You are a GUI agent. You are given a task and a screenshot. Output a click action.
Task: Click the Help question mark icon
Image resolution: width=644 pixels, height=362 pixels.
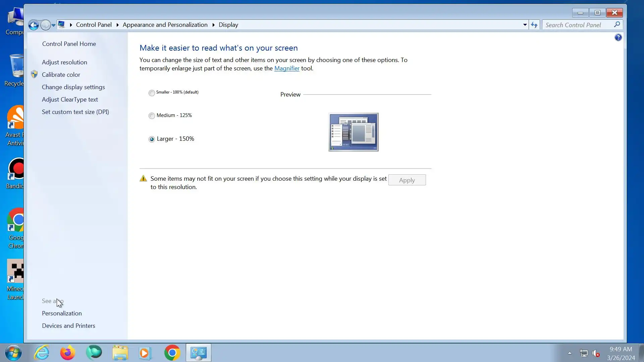coord(618,38)
